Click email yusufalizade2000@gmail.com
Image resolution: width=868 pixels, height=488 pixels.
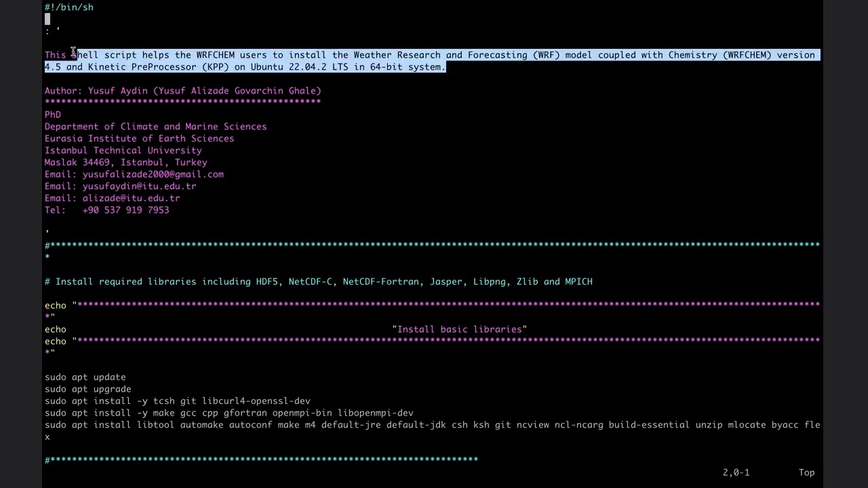pyautogui.click(x=153, y=174)
